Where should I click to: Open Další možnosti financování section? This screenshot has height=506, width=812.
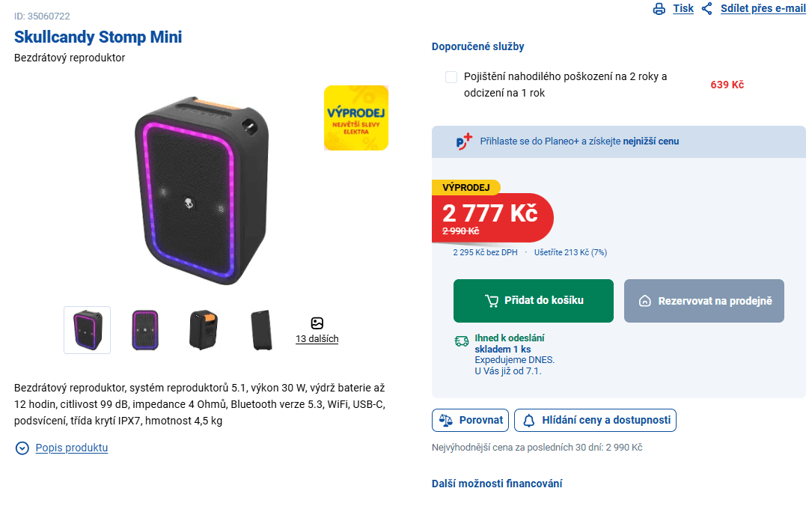[x=495, y=483]
